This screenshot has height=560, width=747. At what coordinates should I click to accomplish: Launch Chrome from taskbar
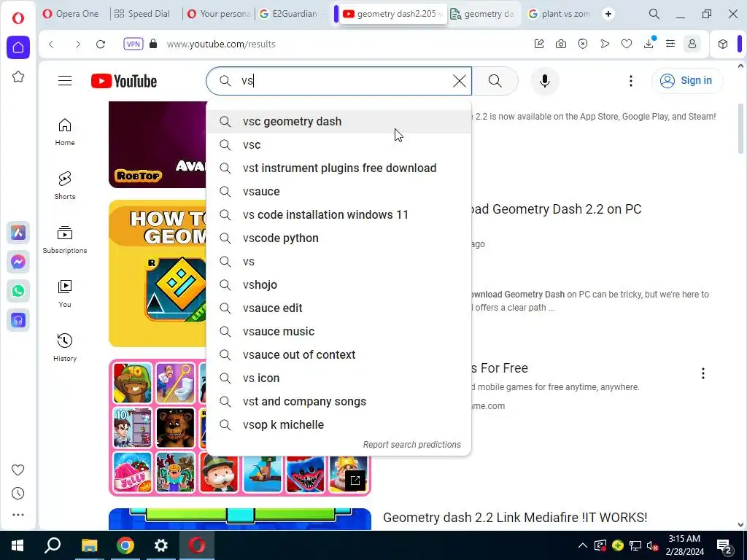pos(125,545)
